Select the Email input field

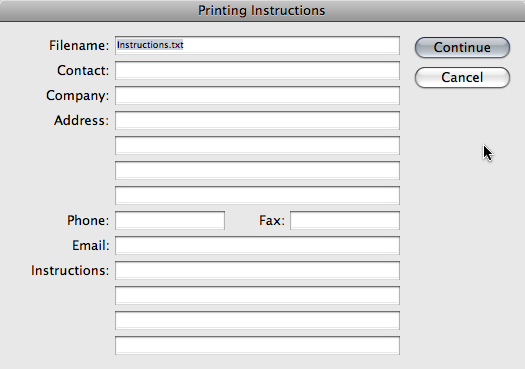pyautogui.click(x=257, y=245)
